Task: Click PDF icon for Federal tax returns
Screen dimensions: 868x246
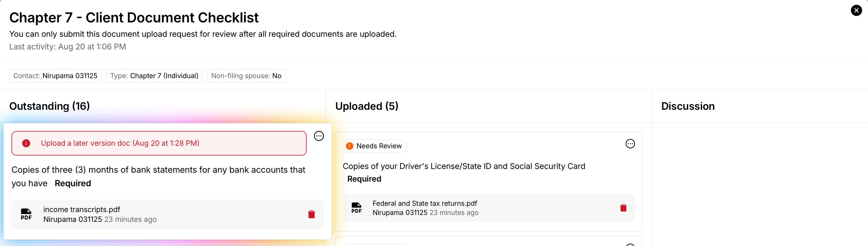Action: coord(356,208)
